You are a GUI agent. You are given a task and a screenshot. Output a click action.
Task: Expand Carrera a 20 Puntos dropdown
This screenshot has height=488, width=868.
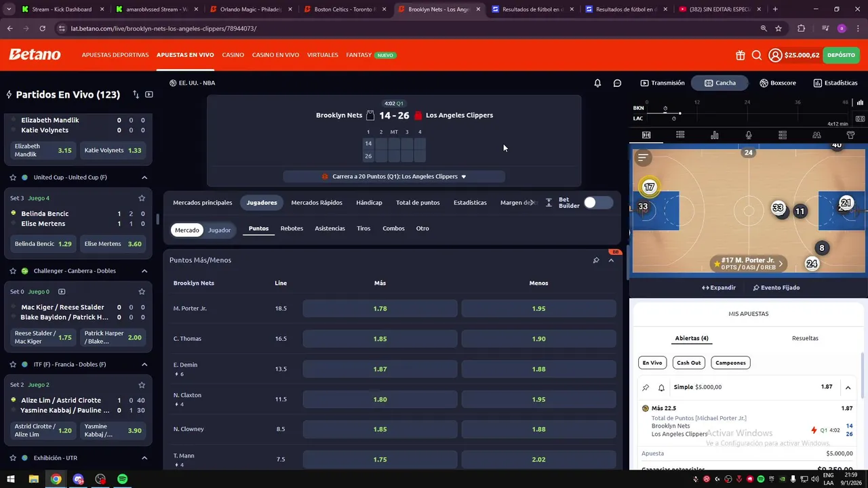tap(394, 176)
